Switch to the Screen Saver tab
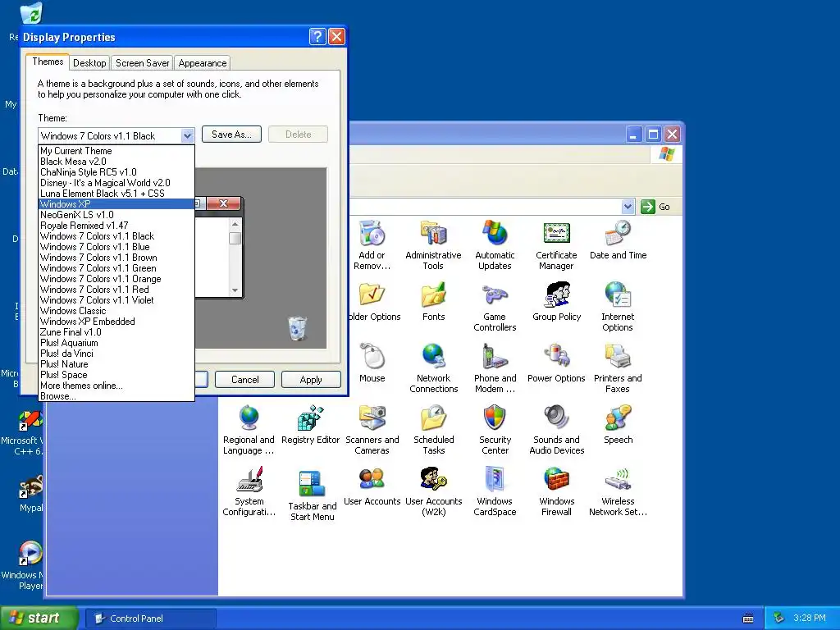The width and height of the screenshot is (840, 630). click(142, 62)
